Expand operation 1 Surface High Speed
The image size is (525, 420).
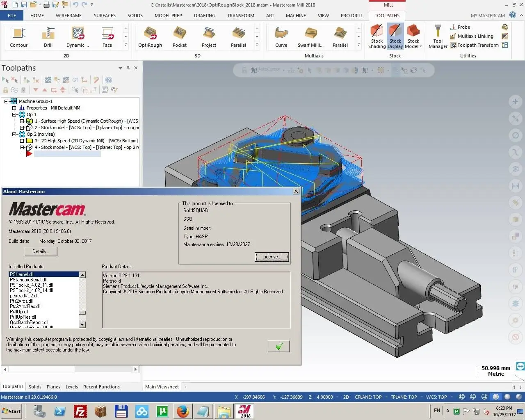[22, 121]
